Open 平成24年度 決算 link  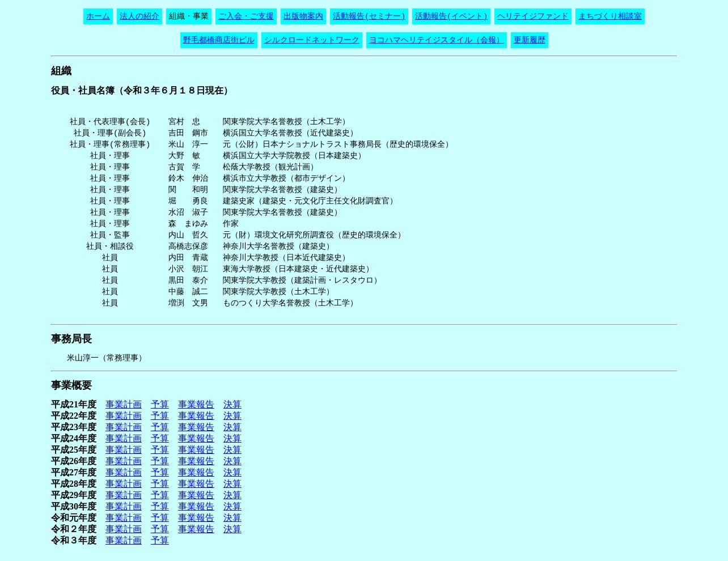(232, 439)
